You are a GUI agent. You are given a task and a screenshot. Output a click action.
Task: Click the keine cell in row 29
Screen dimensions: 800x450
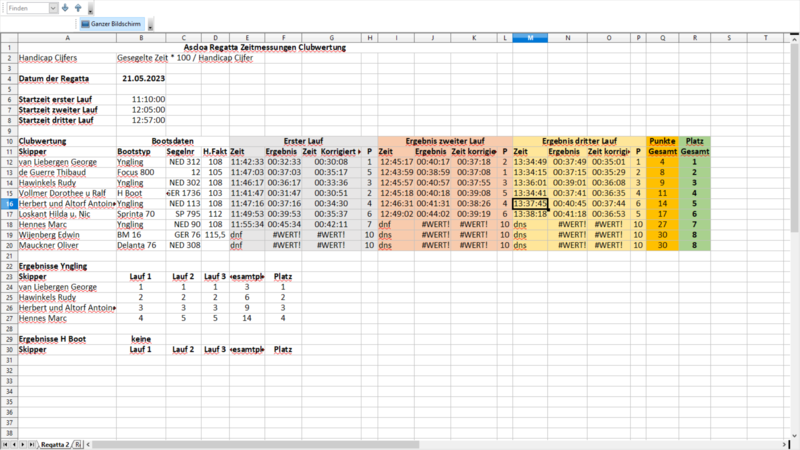tap(141, 339)
